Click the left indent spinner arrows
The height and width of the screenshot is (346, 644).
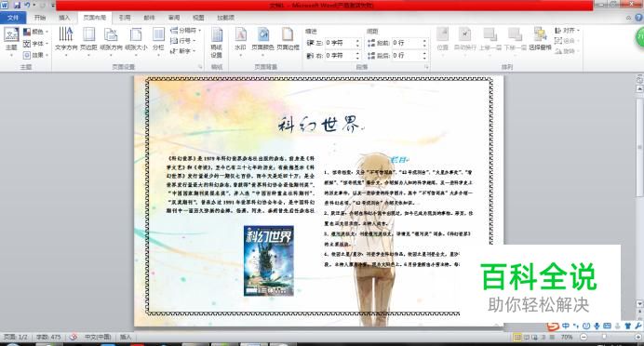(x=357, y=43)
